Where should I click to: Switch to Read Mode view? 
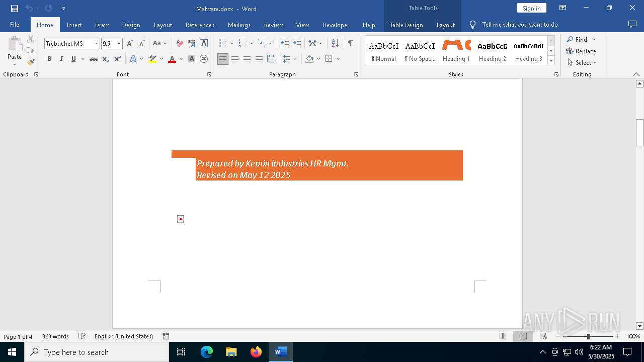click(503, 336)
